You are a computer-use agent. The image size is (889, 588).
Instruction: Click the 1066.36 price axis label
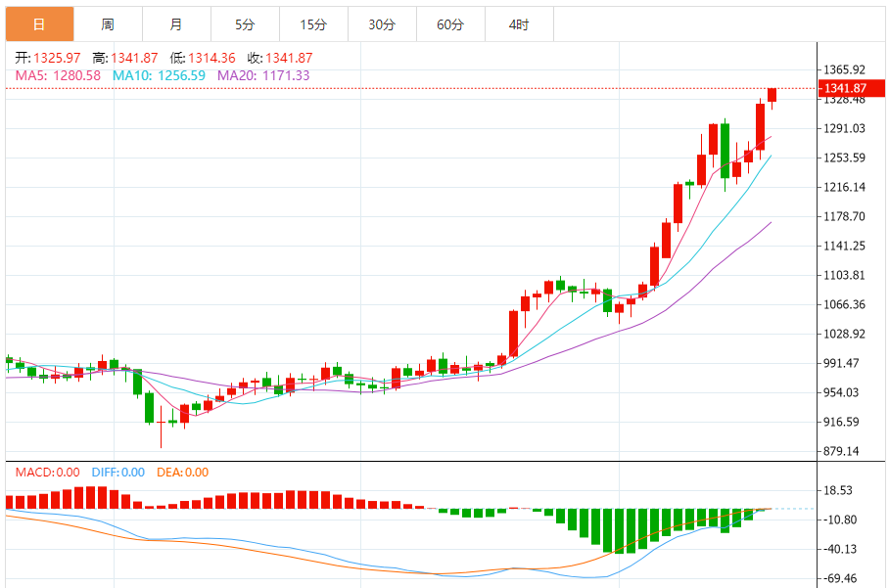[844, 305]
